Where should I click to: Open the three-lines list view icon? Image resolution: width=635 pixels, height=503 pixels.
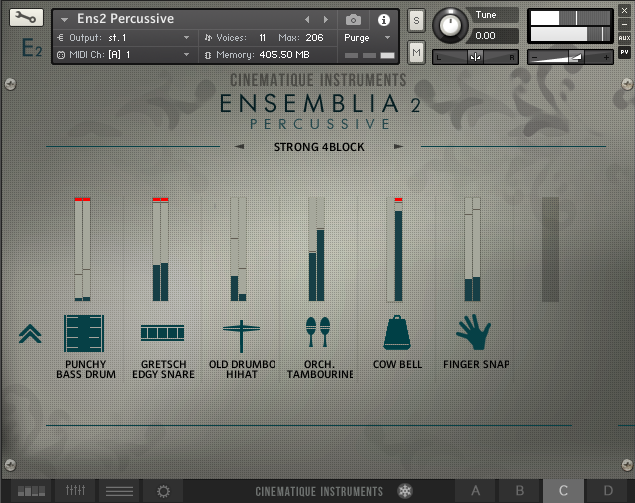coord(119,491)
